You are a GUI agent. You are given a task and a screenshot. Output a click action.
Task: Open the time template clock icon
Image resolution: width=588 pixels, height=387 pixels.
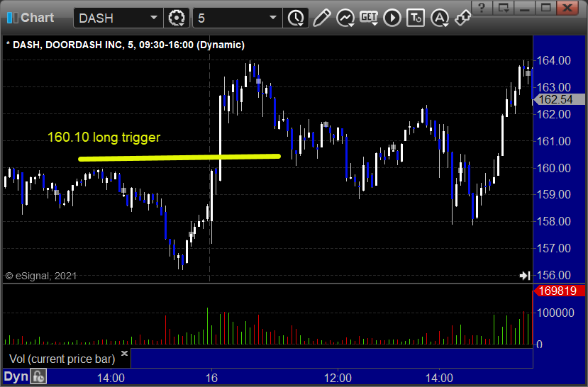pos(296,18)
